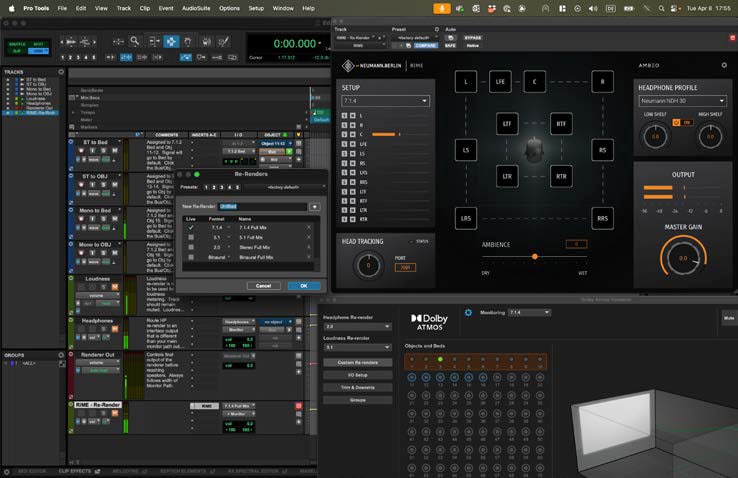Open Dolby Atmos Renderer settings gear

pyautogui.click(x=468, y=313)
